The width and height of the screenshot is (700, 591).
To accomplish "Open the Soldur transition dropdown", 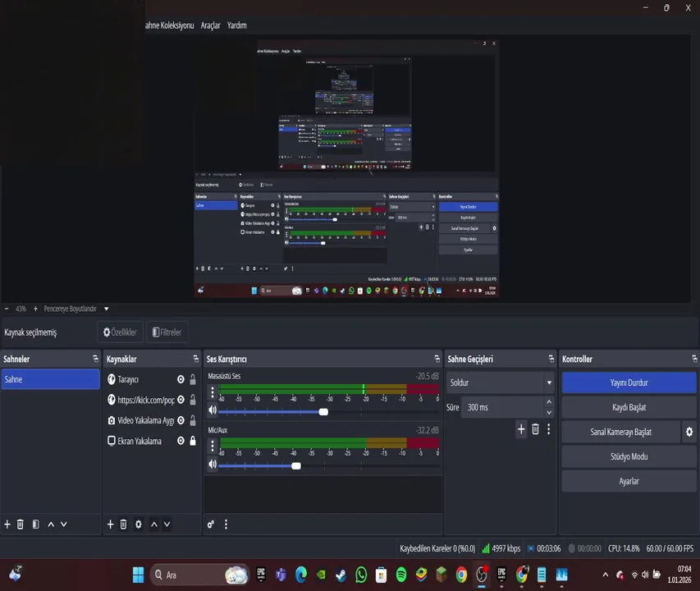I will [500, 383].
